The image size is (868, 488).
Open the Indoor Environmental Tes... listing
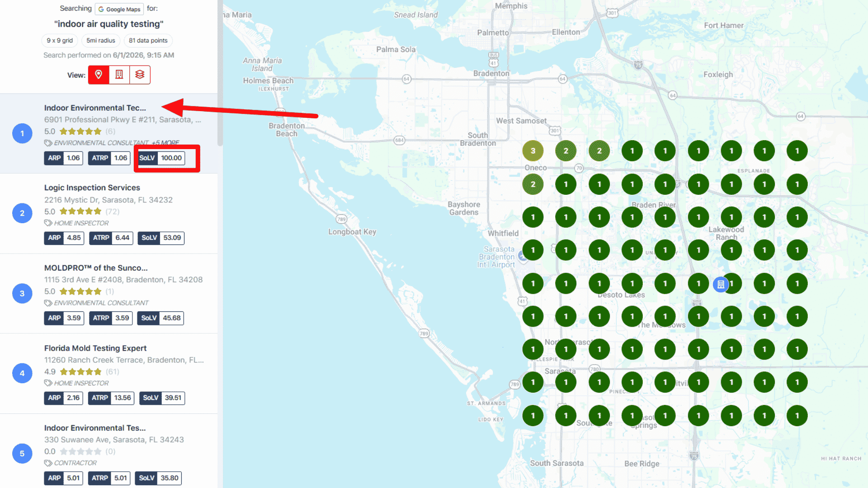tap(95, 427)
